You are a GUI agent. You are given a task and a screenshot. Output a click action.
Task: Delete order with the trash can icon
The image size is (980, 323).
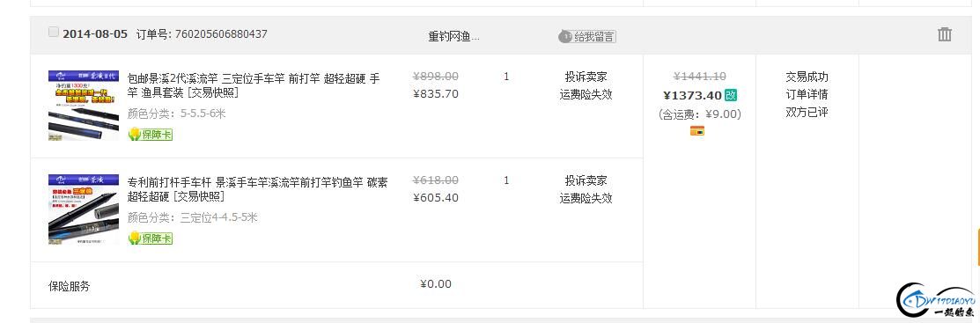click(x=945, y=34)
